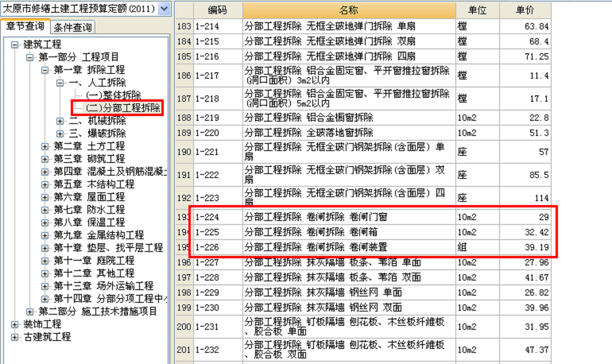The width and height of the screenshot is (612, 364).
Task: Expand 第三章 砌筑工程 node
Action: pyautogui.click(x=45, y=159)
